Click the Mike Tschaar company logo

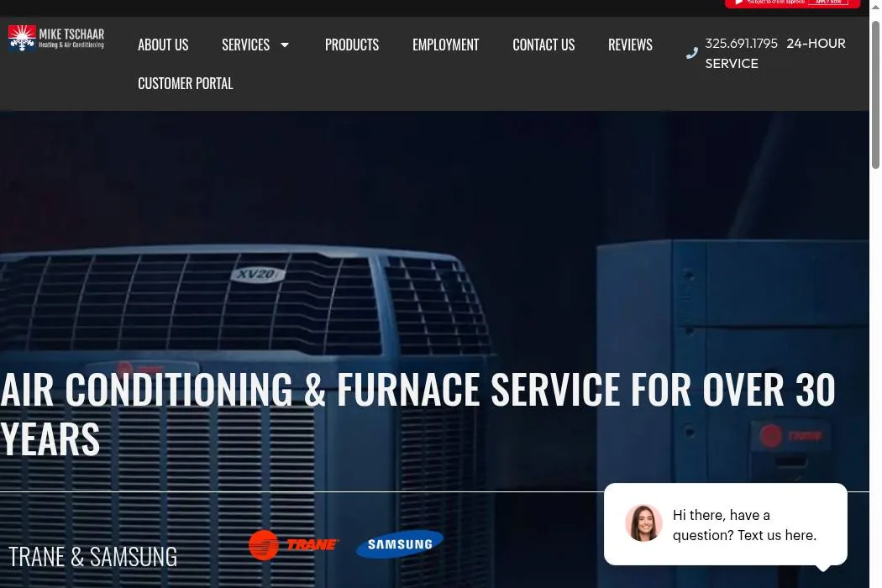point(56,39)
